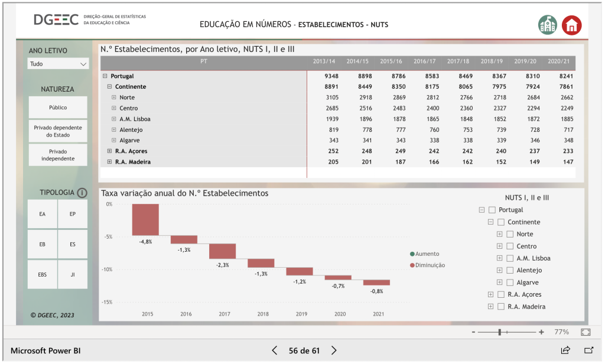Click zoom in plus icon
Screen dimensions: 605x364
click(541, 332)
